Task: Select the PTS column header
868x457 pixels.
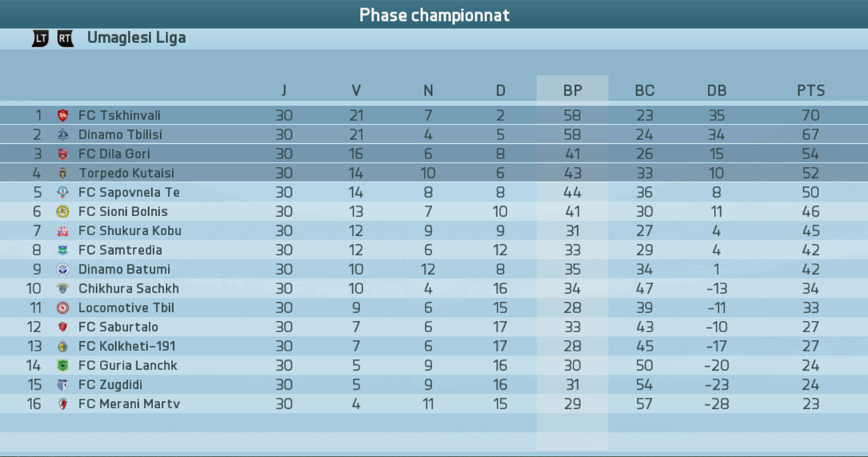Action: coord(810,90)
